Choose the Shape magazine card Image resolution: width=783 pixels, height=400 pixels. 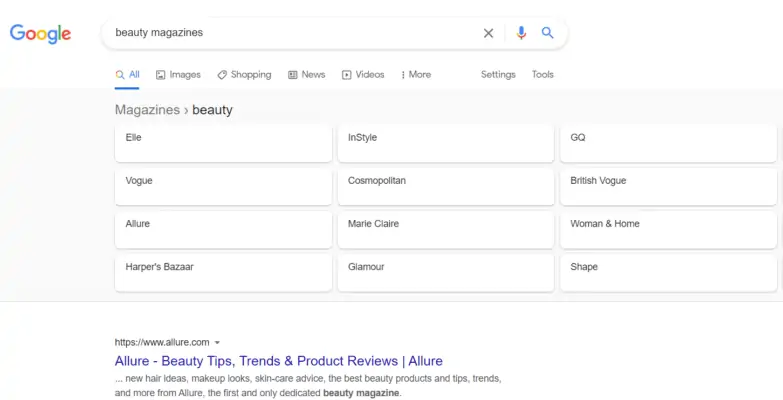(668, 273)
